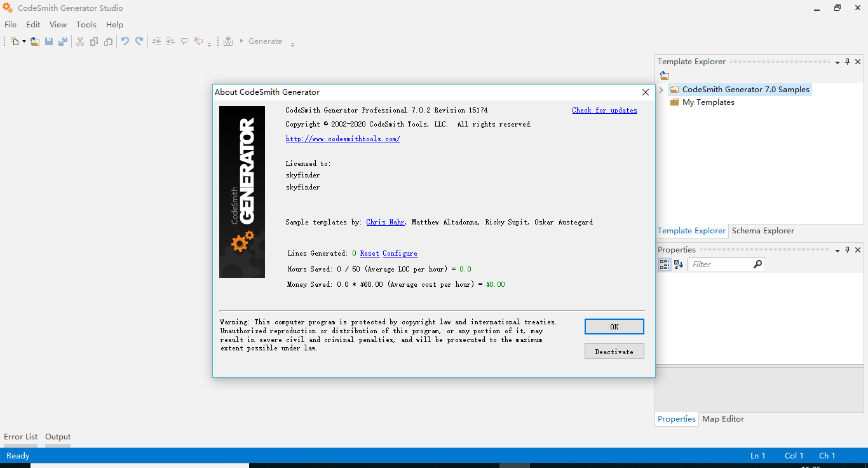Select the My Templates folder
The height and width of the screenshot is (468, 868).
click(x=708, y=102)
